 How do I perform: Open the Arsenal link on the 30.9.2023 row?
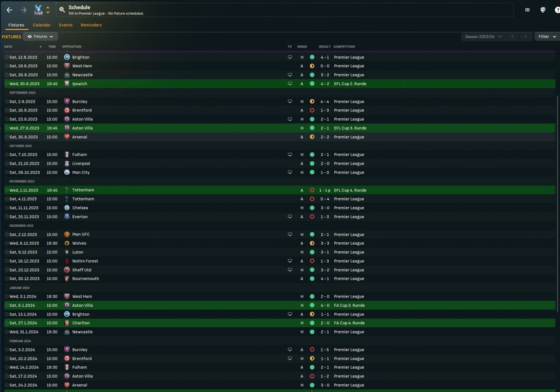tap(80, 137)
